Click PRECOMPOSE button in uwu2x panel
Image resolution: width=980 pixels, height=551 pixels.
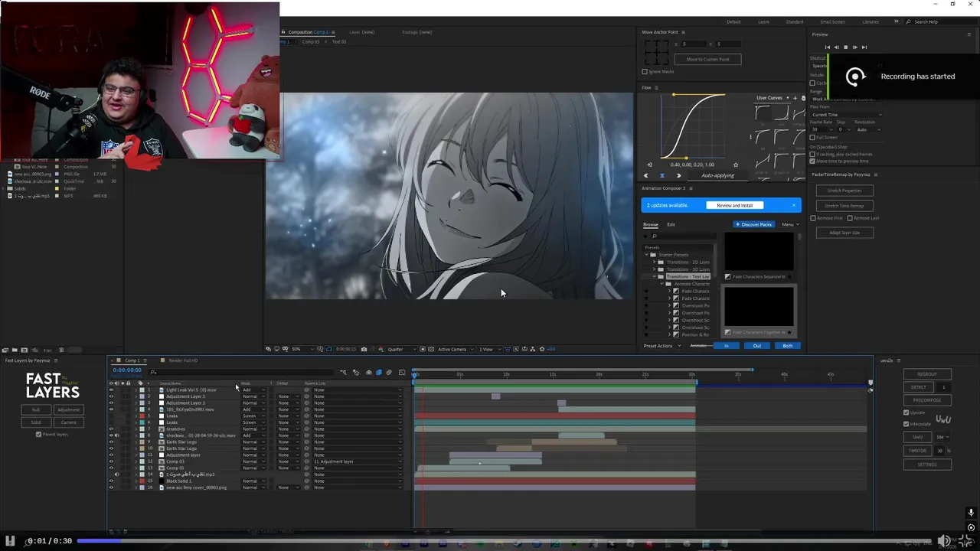pos(927,400)
